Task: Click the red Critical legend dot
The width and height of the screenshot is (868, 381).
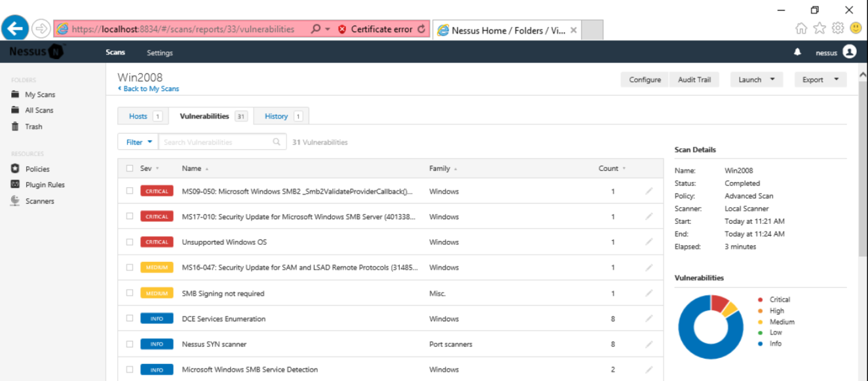Action: (760, 300)
